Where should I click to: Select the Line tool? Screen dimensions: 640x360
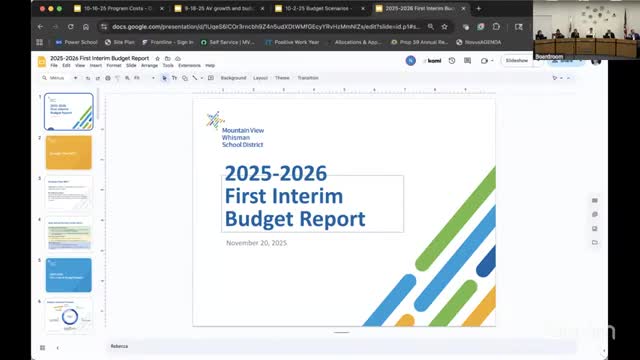pyautogui.click(x=195, y=78)
